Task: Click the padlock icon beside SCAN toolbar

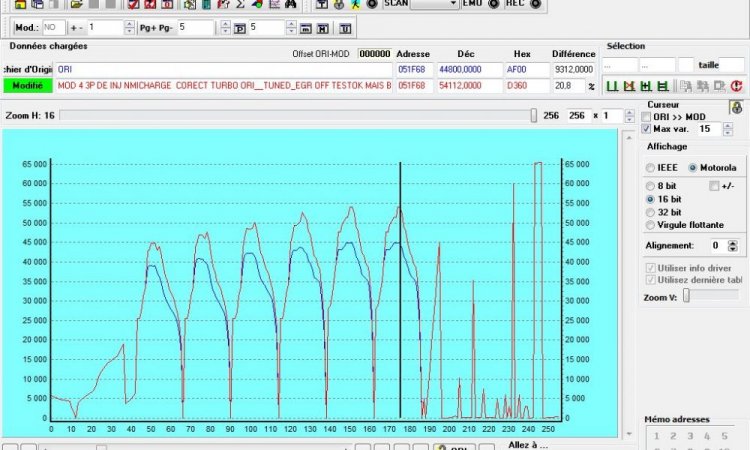Action: (x=339, y=4)
